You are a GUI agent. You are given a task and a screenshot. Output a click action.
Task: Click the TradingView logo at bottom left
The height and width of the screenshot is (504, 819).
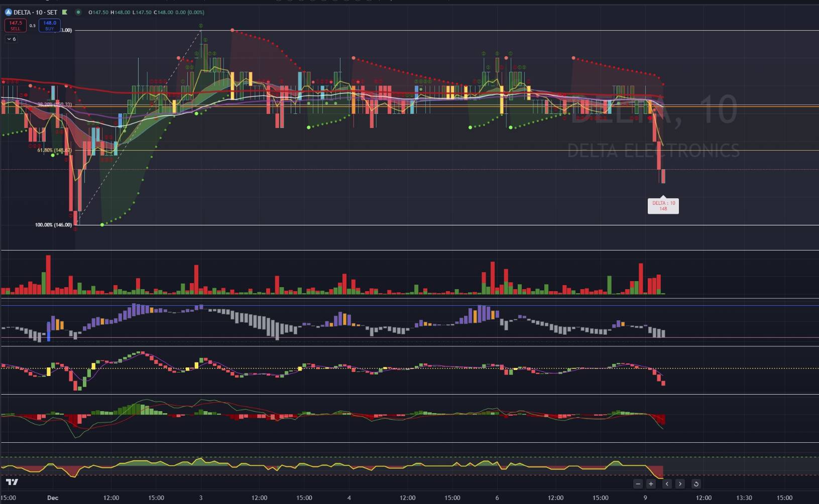pyautogui.click(x=12, y=482)
